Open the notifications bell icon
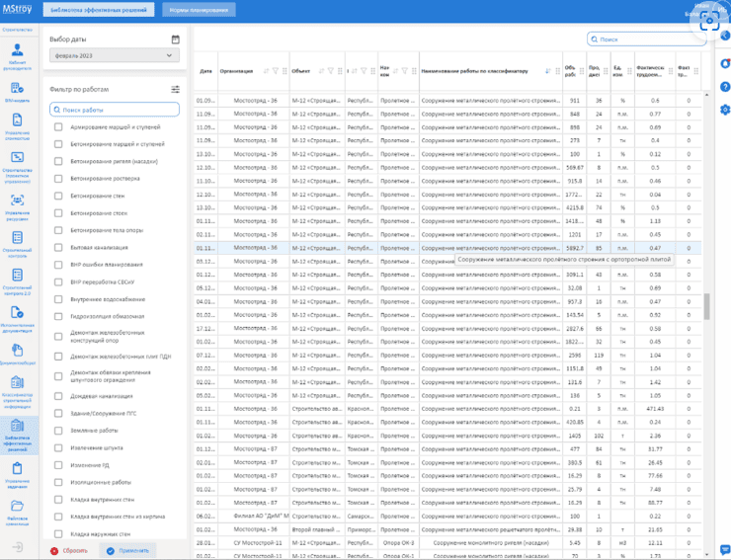The image size is (731, 560). [725, 64]
